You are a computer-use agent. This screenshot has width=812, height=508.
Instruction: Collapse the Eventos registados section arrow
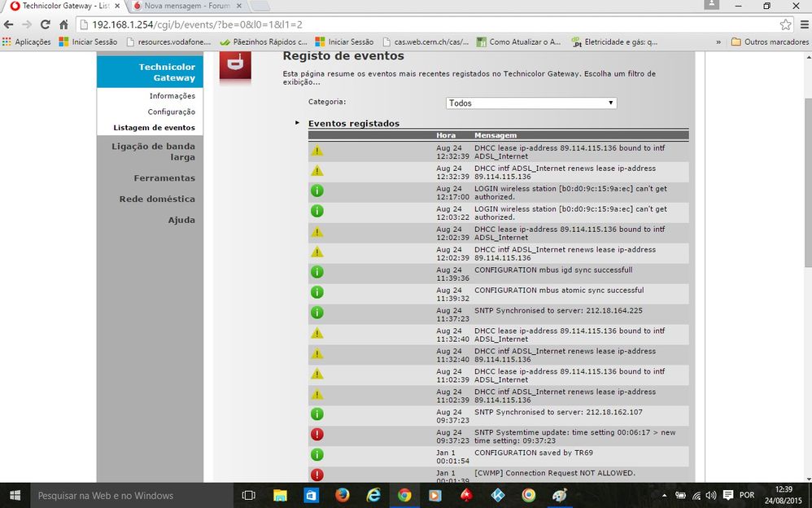[x=298, y=123]
